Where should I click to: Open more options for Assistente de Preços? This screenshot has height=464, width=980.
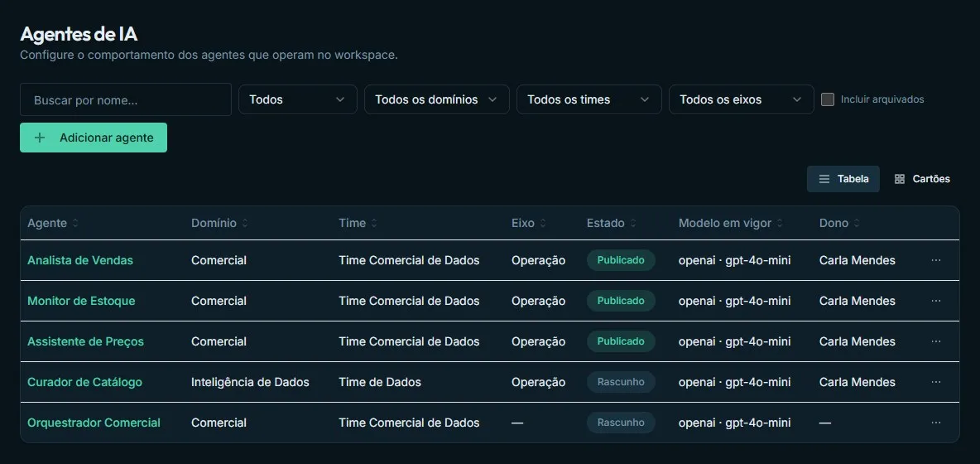(935, 341)
